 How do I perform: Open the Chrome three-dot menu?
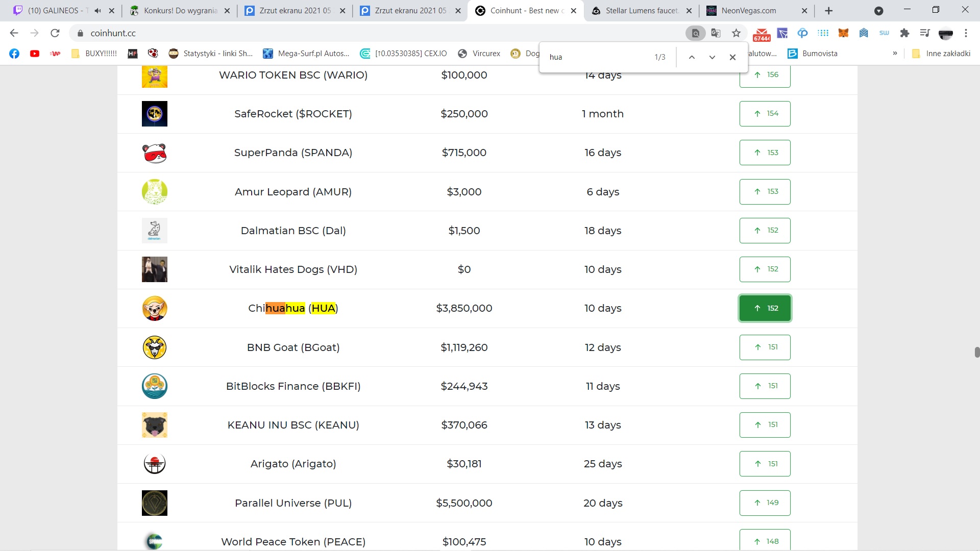coord(966,33)
